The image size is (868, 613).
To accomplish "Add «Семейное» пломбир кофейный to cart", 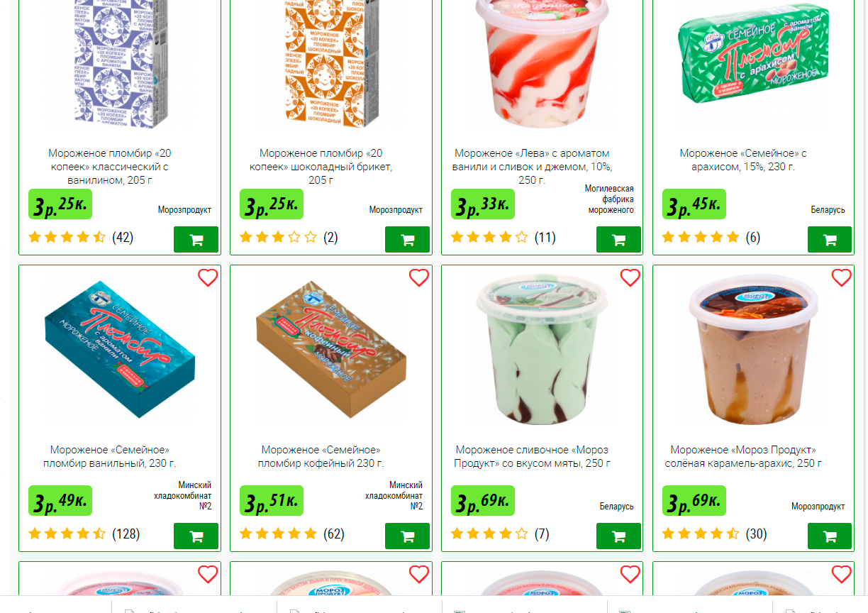I will pyautogui.click(x=407, y=536).
